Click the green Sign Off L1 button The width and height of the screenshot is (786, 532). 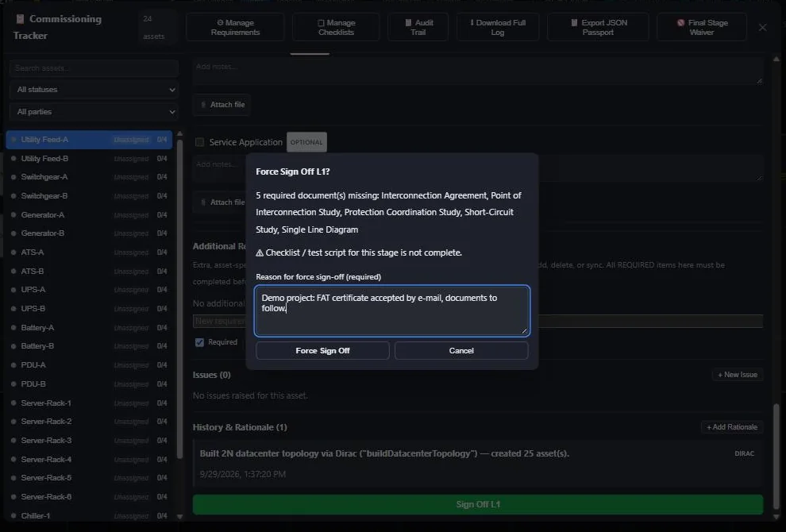tap(478, 504)
